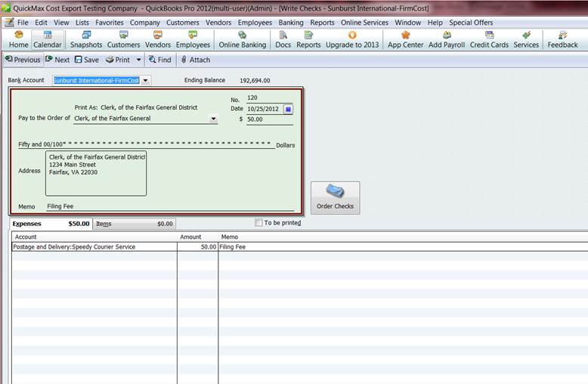Switch to the Items tab
Image resolution: width=588 pixels, height=384 pixels.
tap(134, 224)
